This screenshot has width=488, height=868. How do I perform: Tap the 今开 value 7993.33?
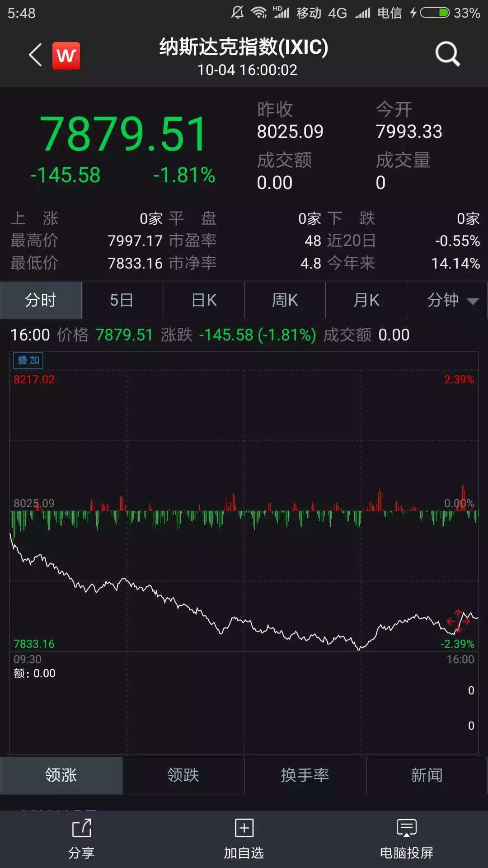click(x=409, y=132)
